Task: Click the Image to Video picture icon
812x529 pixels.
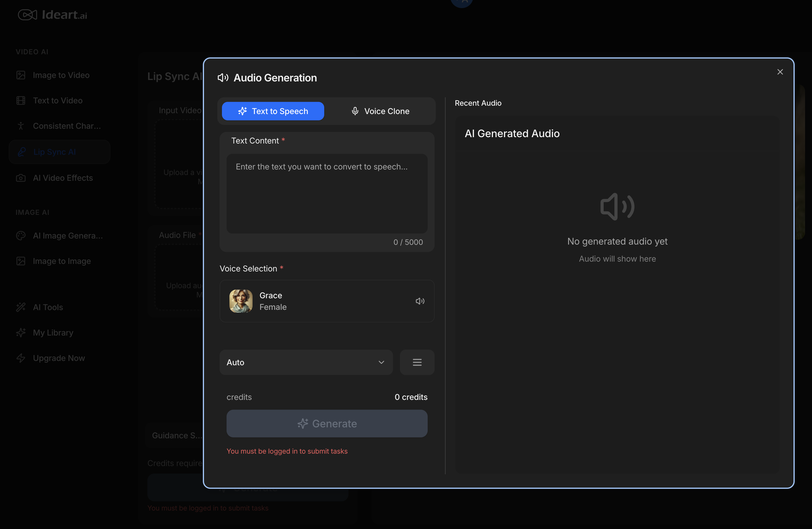Action: [x=21, y=75]
